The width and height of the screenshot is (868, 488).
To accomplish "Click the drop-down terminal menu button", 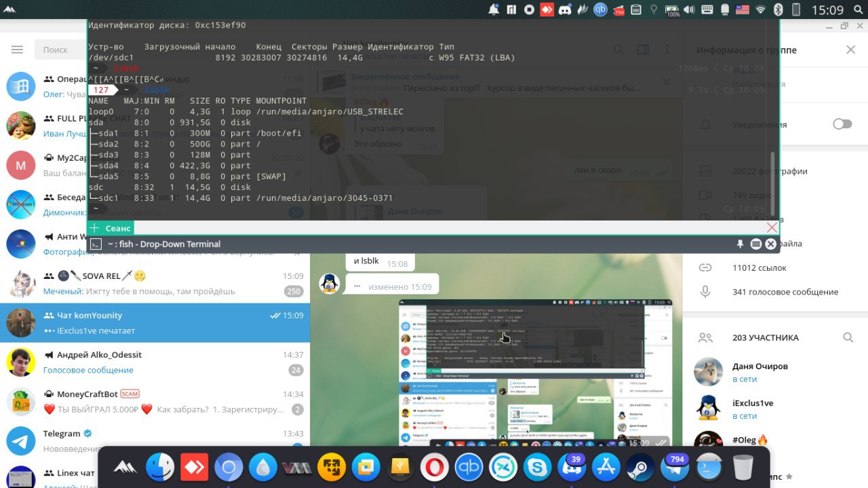I will click(x=756, y=244).
